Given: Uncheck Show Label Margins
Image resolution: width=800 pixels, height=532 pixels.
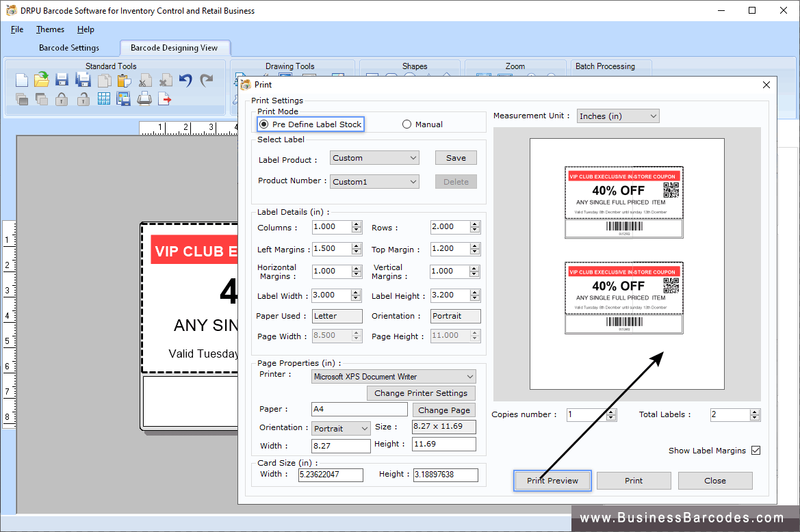Looking at the screenshot, I should 755,450.
